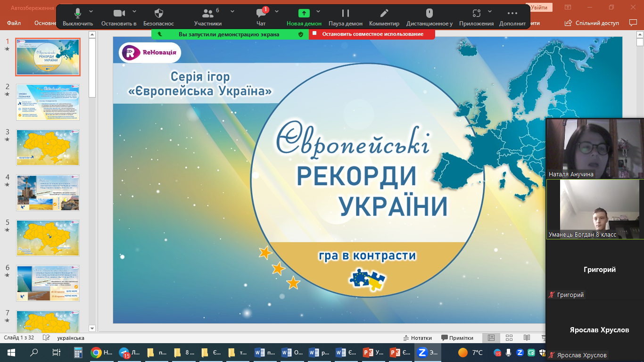Image resolution: width=644 pixels, height=362 pixels.
Task: Expand the Apps options chevron
Action: click(490, 11)
